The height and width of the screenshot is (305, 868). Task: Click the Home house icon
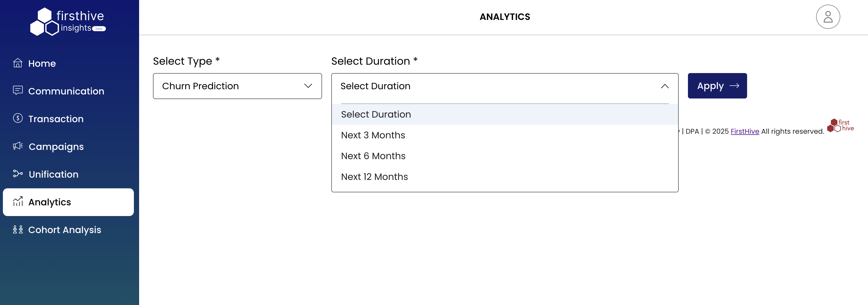[x=18, y=63]
